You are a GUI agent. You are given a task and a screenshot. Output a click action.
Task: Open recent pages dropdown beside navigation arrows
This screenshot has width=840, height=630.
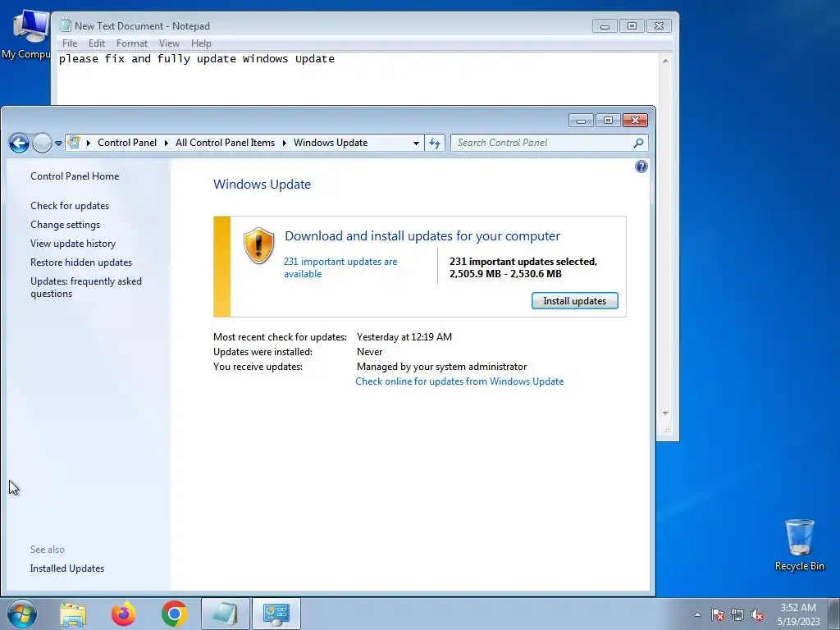[58, 143]
